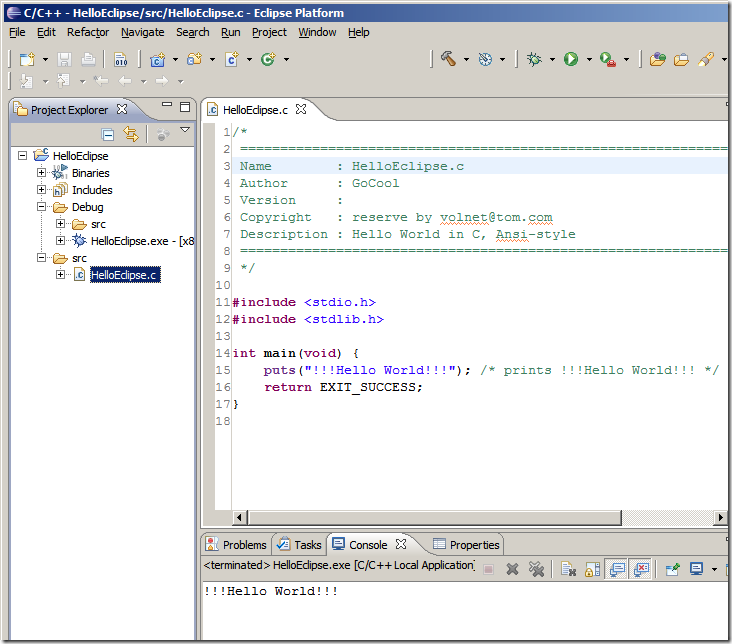Switch to the Properties tab
The width and height of the screenshot is (732, 644).
(x=466, y=545)
